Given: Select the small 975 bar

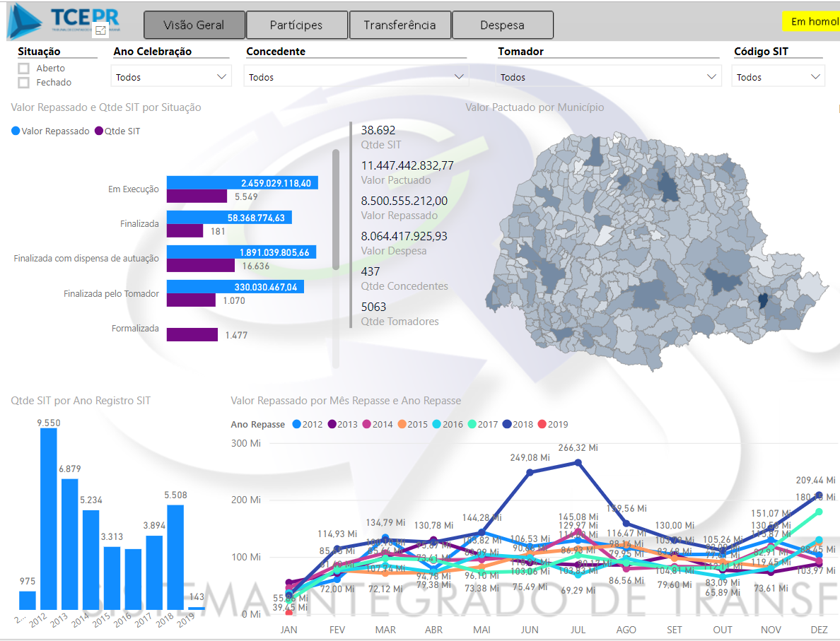Looking at the screenshot, I should [x=28, y=600].
